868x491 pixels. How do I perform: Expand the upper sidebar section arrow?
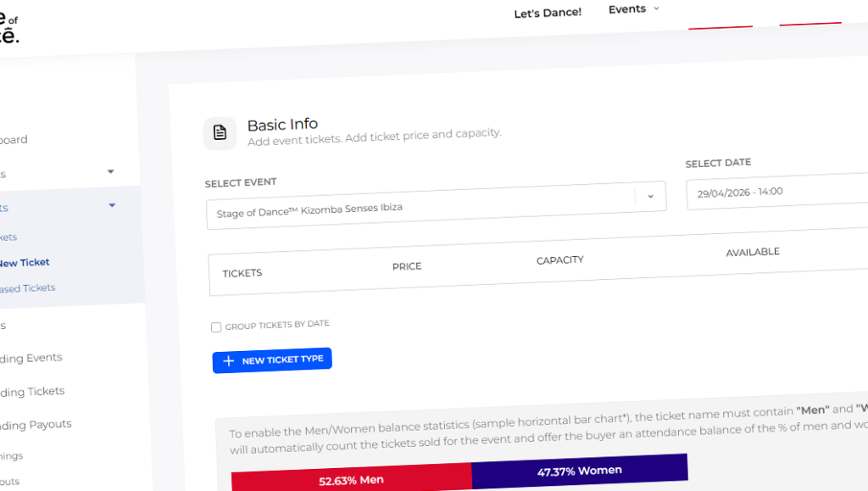(110, 171)
